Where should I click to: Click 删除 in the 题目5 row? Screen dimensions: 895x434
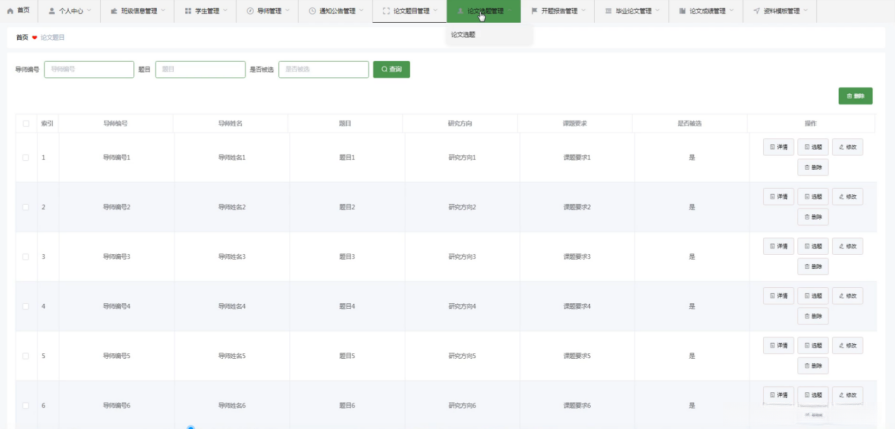(813, 365)
